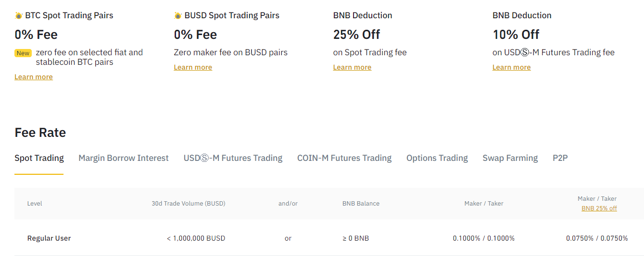Click the BNB 25% off header link
Screen dimensions: 644x256
coord(599,208)
